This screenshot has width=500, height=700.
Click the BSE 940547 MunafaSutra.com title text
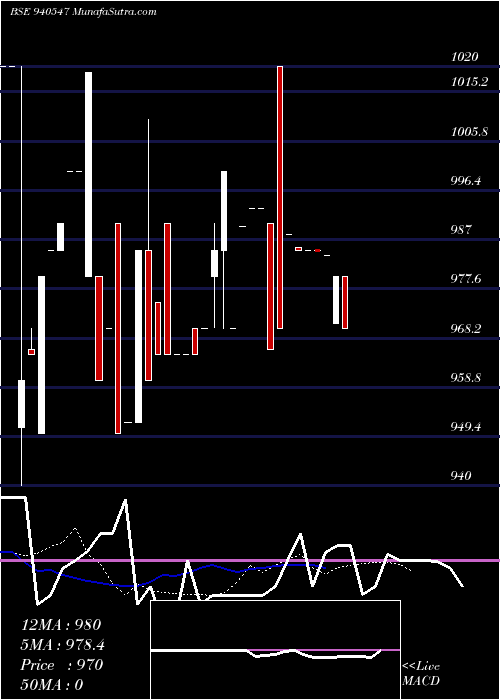[x=83, y=12]
